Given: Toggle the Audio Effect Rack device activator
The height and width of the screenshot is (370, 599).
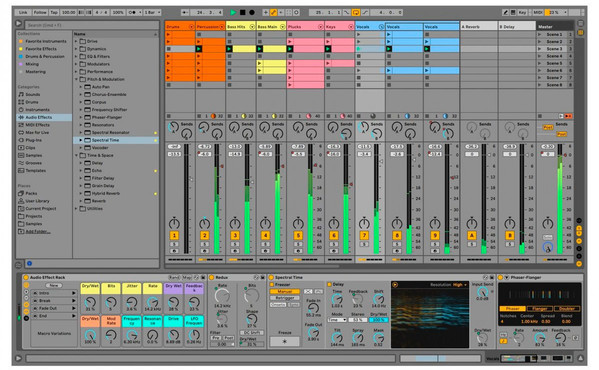Looking at the screenshot, I should pos(26,278).
